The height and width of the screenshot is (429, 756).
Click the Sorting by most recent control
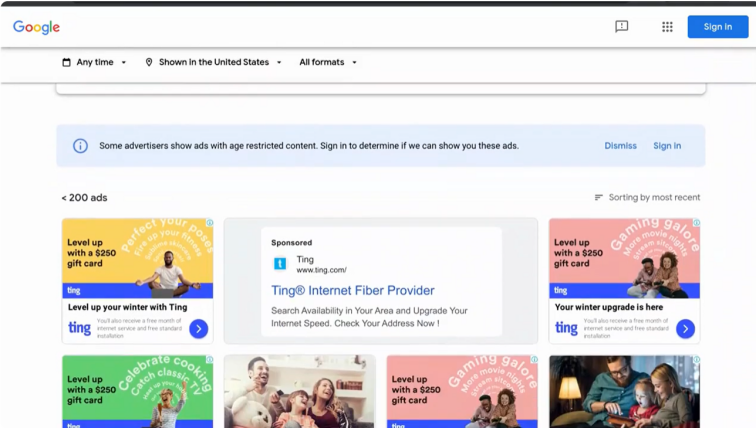point(648,197)
